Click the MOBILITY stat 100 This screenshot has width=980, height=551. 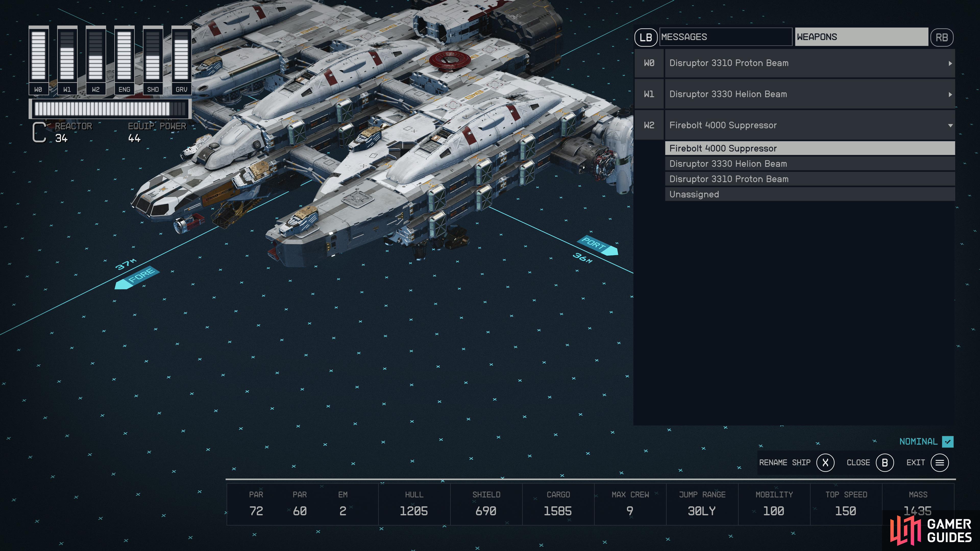pyautogui.click(x=774, y=511)
